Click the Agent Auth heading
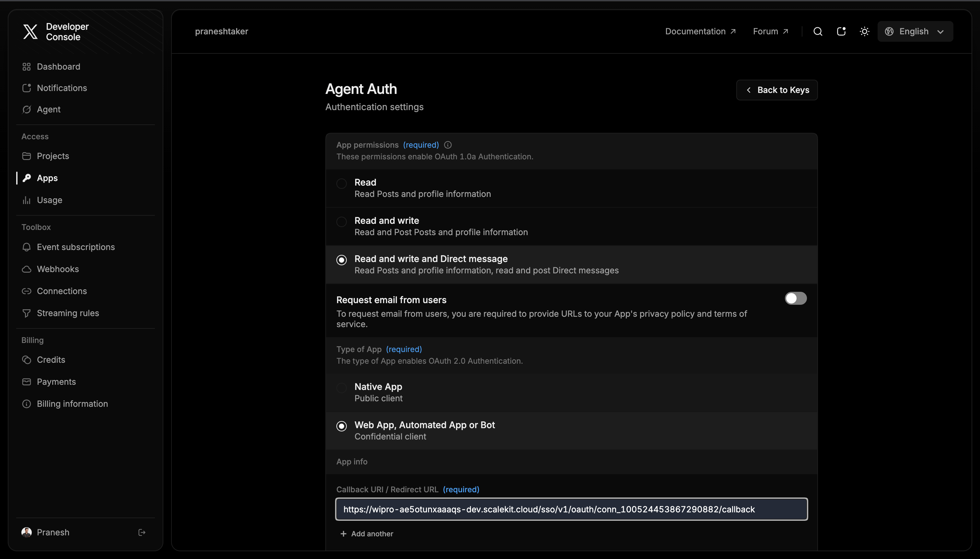Viewport: 980px width, 559px height. [361, 89]
